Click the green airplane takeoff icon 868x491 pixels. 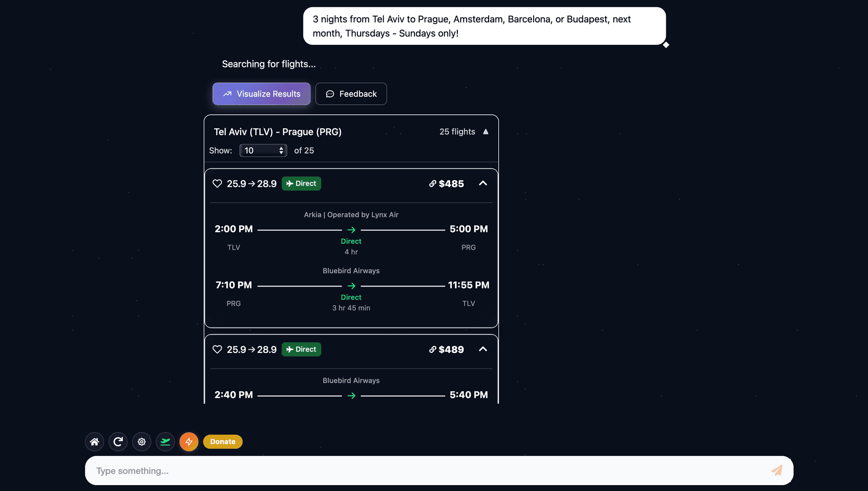(165, 442)
